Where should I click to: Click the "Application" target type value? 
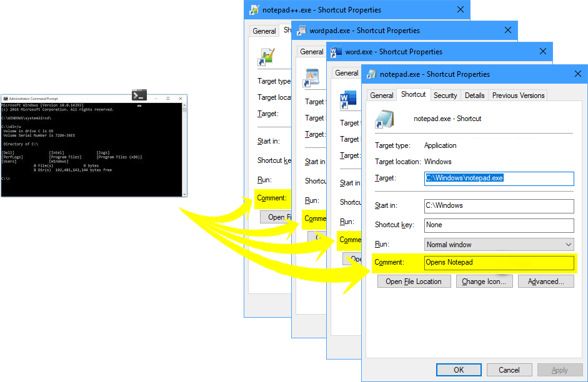(441, 145)
